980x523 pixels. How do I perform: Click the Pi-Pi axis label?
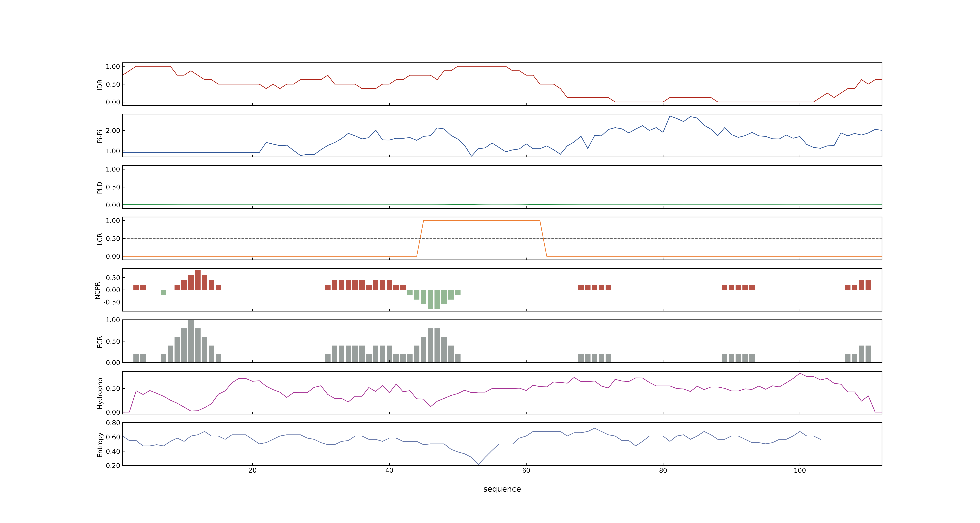tap(100, 136)
